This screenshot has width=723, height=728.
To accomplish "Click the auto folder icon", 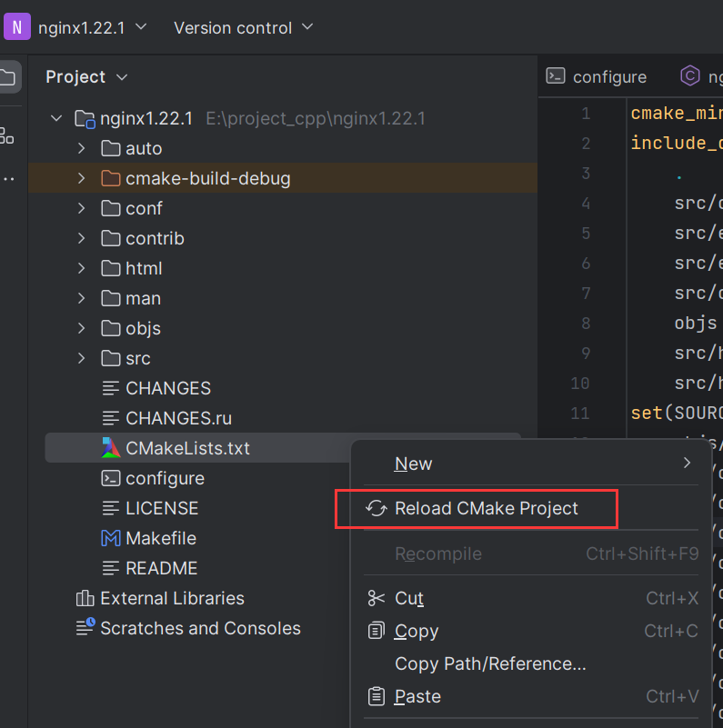I will click(111, 148).
